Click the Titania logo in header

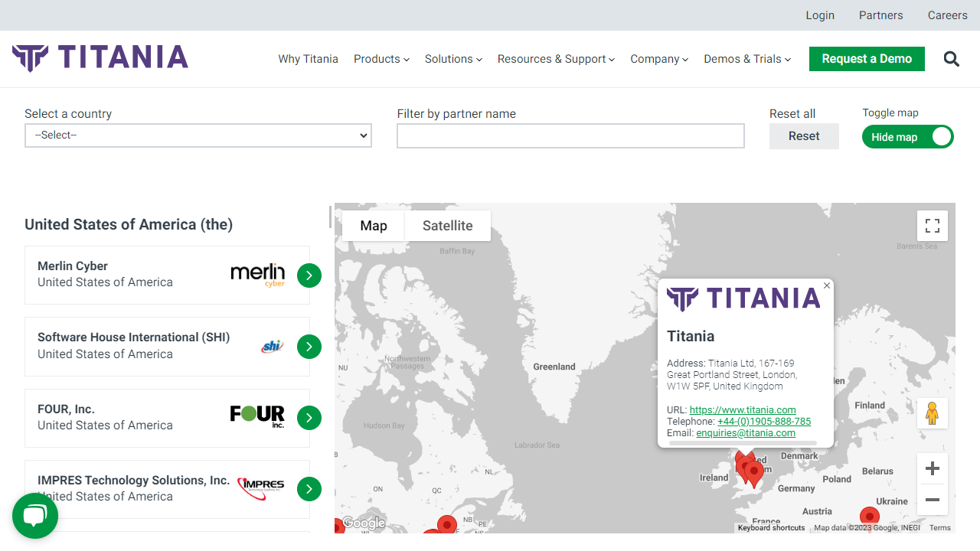100,58
